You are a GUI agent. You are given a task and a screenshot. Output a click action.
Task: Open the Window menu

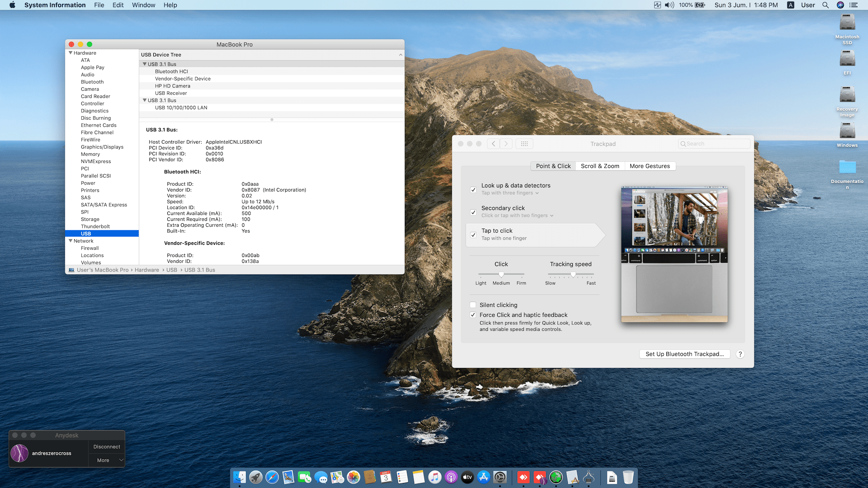tap(143, 5)
